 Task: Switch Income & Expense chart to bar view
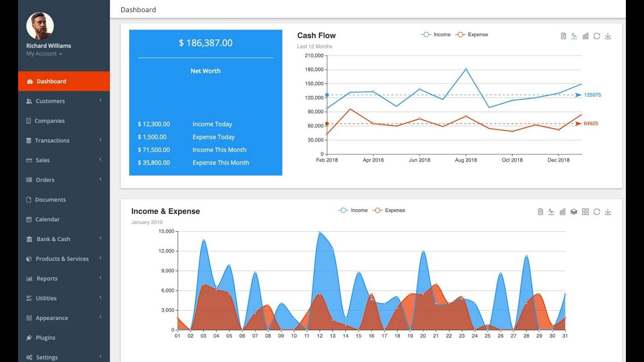[562, 212]
